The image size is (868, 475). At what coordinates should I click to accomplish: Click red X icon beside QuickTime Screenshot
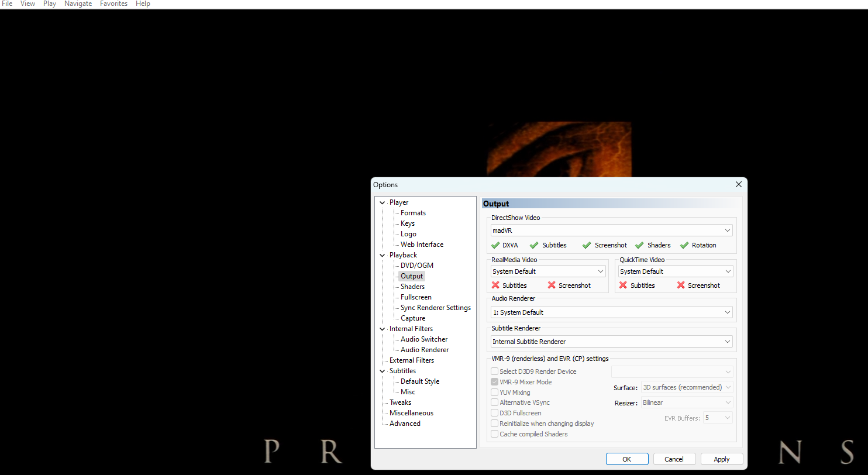681,285
